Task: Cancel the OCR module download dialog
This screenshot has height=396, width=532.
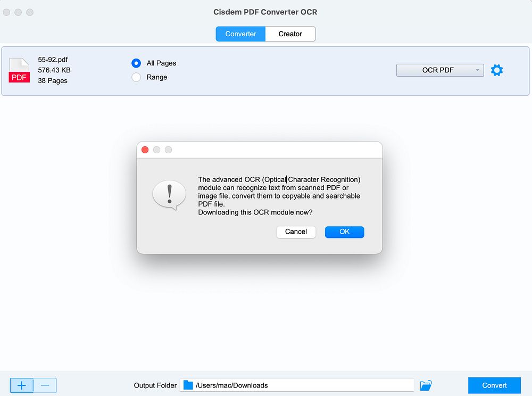Action: click(296, 232)
